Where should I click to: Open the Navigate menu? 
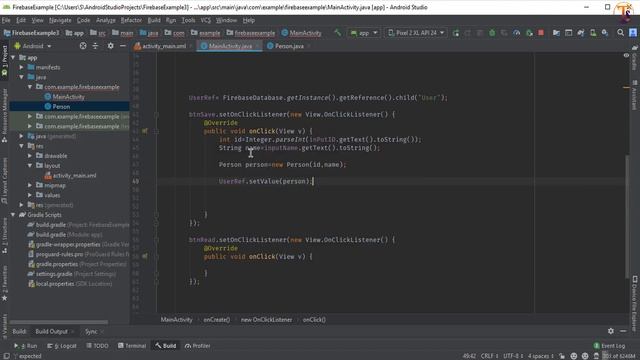pyautogui.click(x=60, y=20)
